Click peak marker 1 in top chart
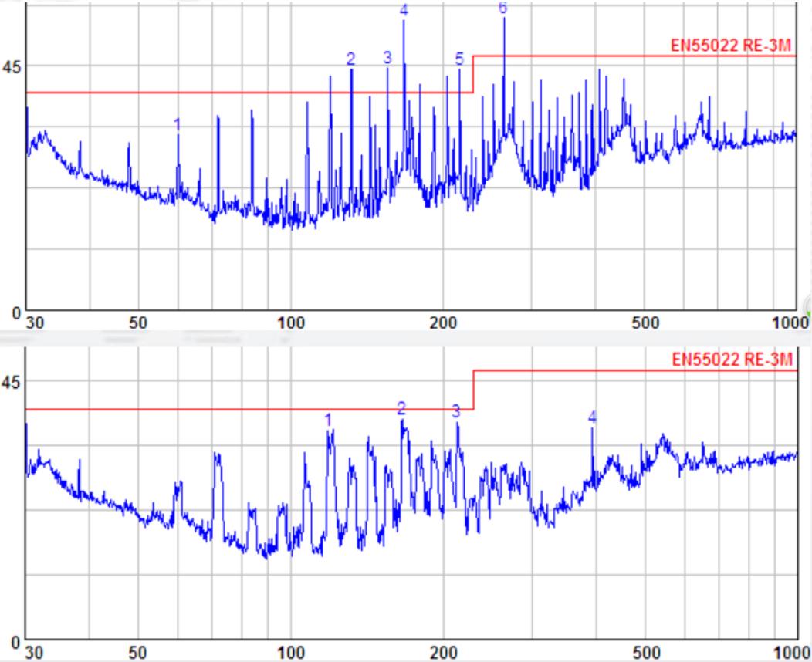The image size is (812, 662). point(177,123)
